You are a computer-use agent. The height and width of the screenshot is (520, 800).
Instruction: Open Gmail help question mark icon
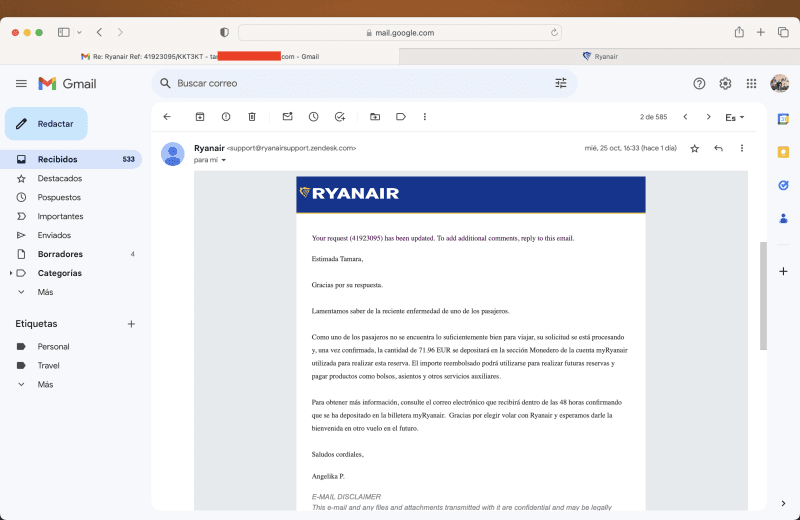tap(699, 83)
